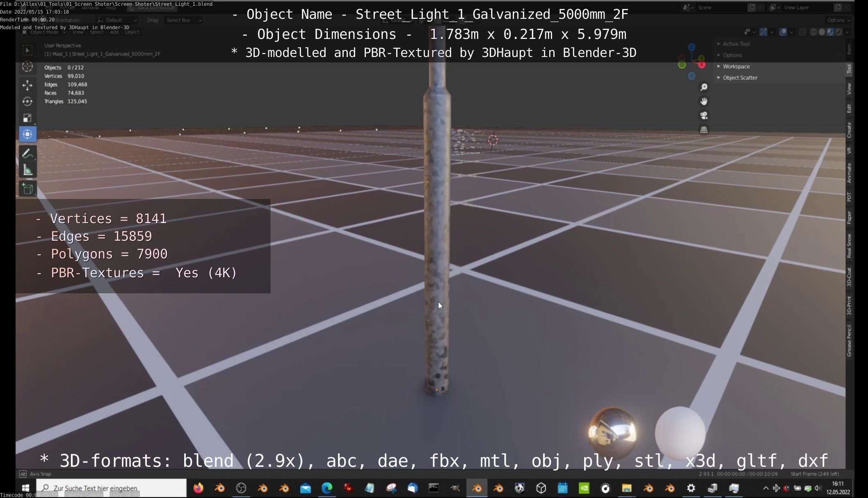
Task: Open the object visibility selector dropdown
Action: 750,32
